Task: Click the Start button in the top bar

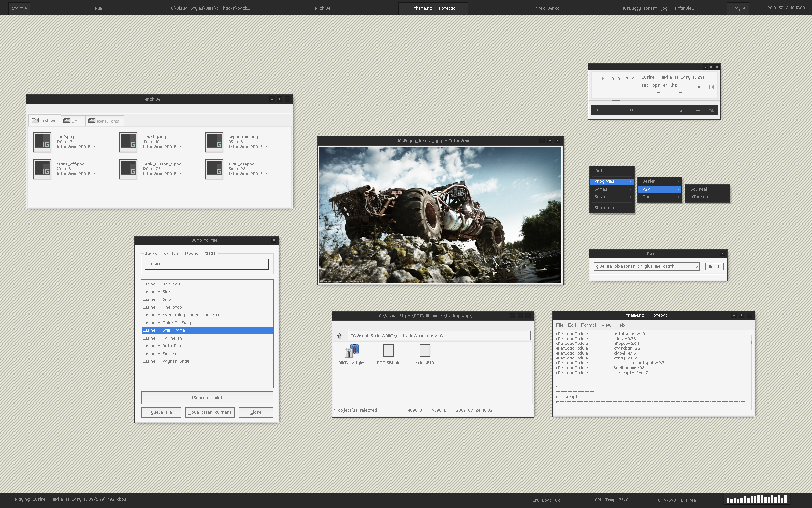Action: click(19, 8)
